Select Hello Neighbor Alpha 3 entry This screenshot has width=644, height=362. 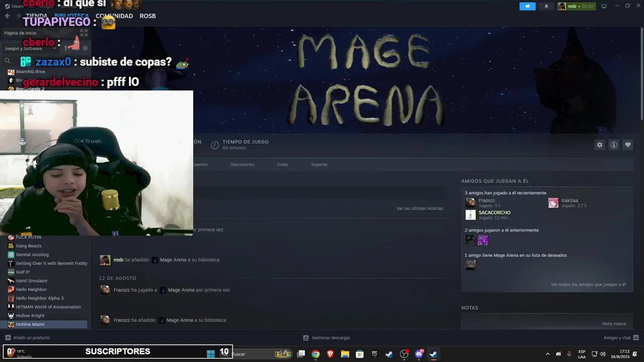(40, 298)
